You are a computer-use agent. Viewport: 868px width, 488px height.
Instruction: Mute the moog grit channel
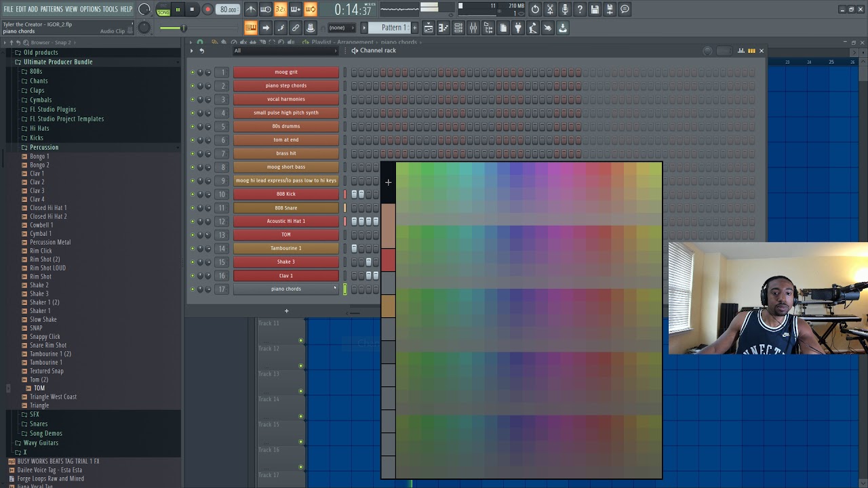(x=193, y=72)
